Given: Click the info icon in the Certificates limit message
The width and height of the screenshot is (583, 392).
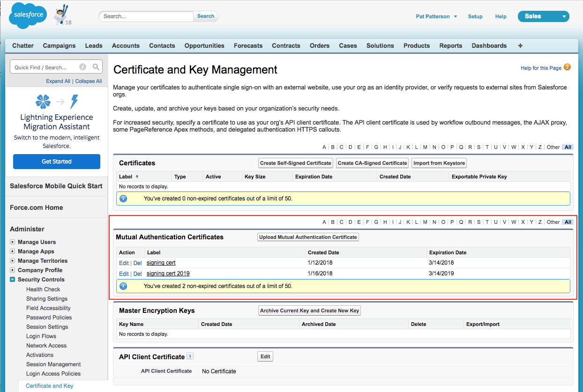Looking at the screenshot, I should (x=123, y=198).
